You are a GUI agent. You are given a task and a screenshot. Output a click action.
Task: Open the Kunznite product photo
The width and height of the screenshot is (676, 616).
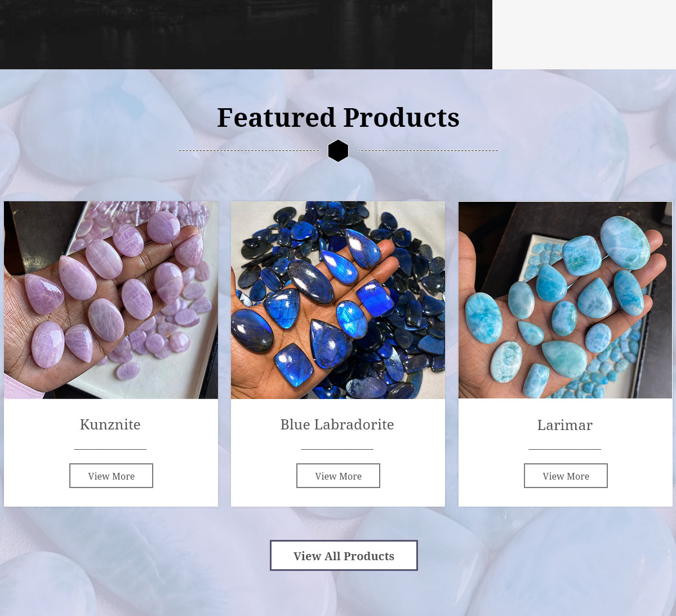[x=111, y=300]
